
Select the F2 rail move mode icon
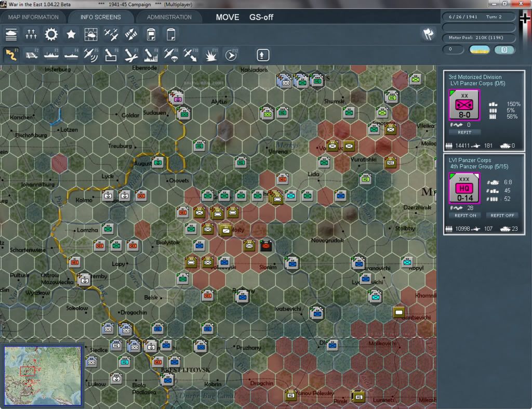32,55
